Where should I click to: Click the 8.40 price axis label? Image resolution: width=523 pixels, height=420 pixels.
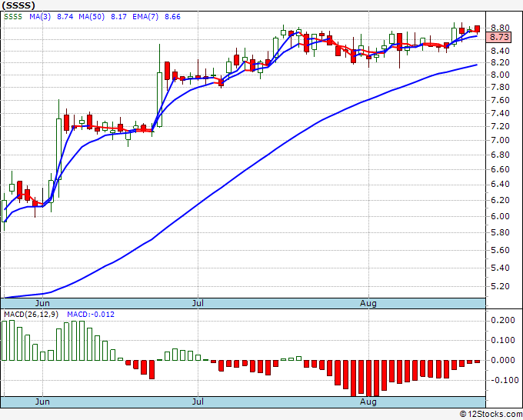click(x=500, y=51)
